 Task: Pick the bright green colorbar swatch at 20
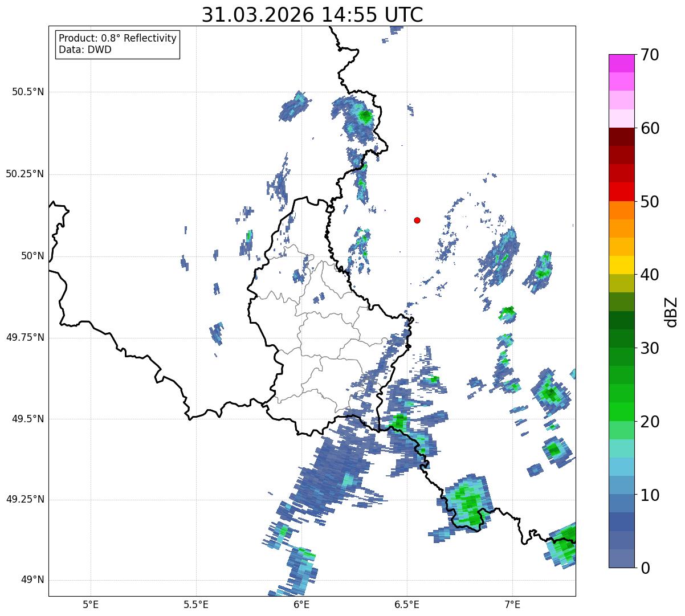(621, 412)
